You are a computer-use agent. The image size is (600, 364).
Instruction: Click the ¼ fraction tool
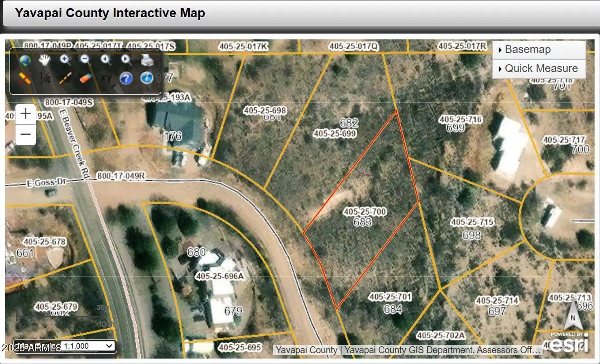tap(44, 78)
